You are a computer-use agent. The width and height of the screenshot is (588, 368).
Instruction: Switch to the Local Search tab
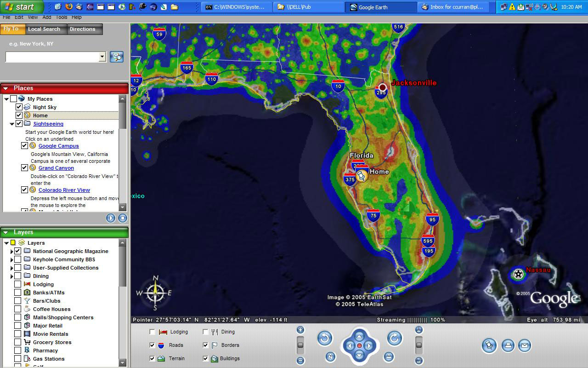pyautogui.click(x=44, y=29)
